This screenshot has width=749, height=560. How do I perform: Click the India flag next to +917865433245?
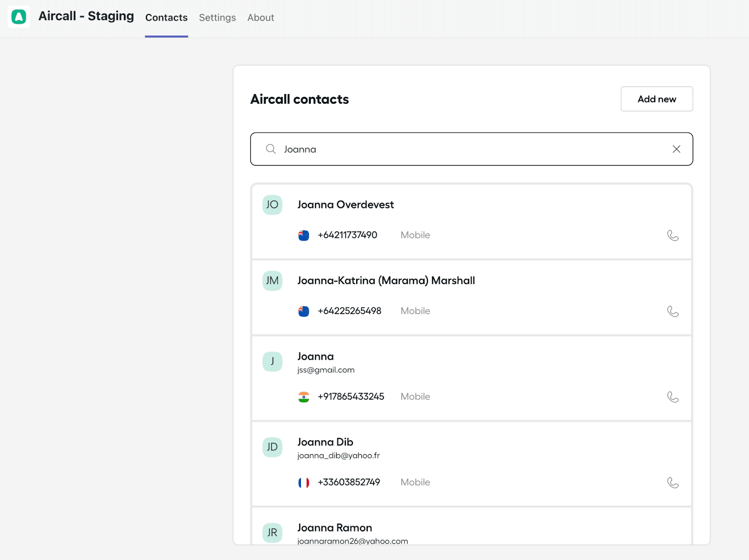pyautogui.click(x=303, y=397)
